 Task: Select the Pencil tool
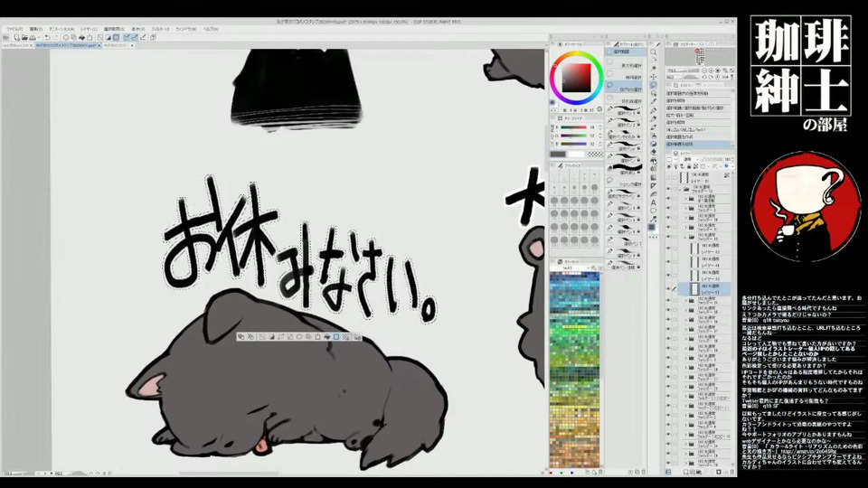(653, 118)
